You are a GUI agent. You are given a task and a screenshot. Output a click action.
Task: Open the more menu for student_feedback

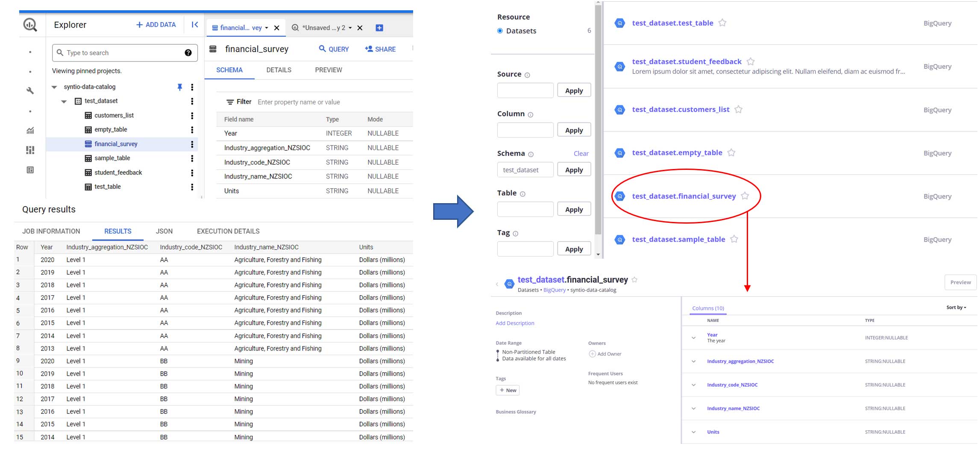tap(192, 173)
